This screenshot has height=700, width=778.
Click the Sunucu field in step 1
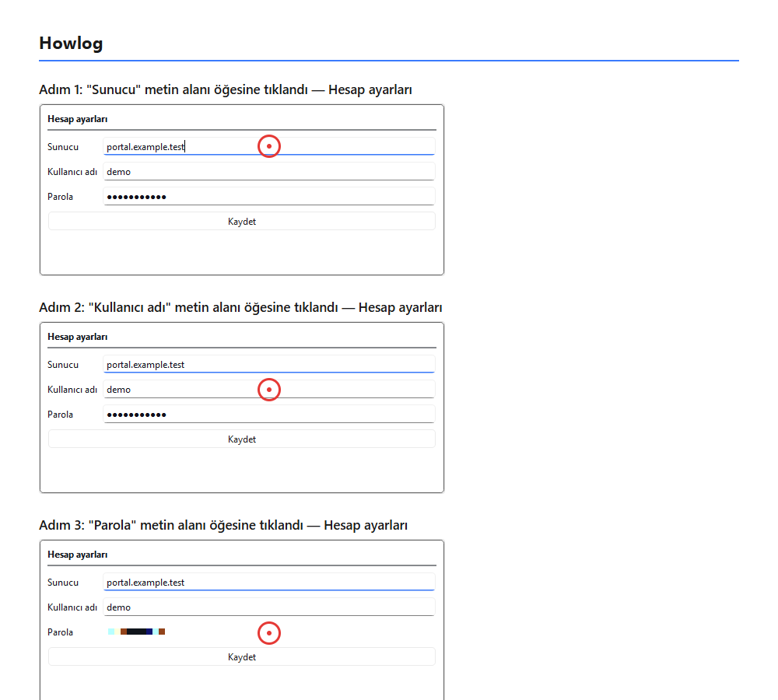(x=269, y=146)
